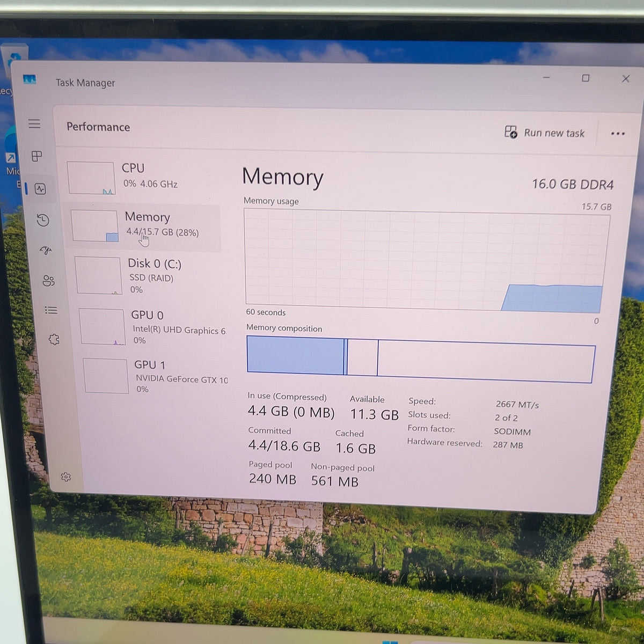Click the 'Memory usage' label
Viewport: 644px width, 644px height.
pos(271,201)
